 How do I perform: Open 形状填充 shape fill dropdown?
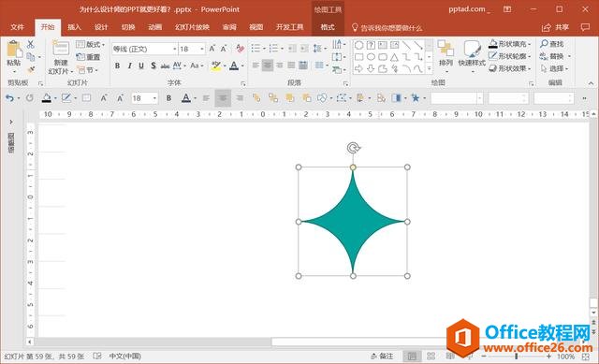tap(510, 44)
